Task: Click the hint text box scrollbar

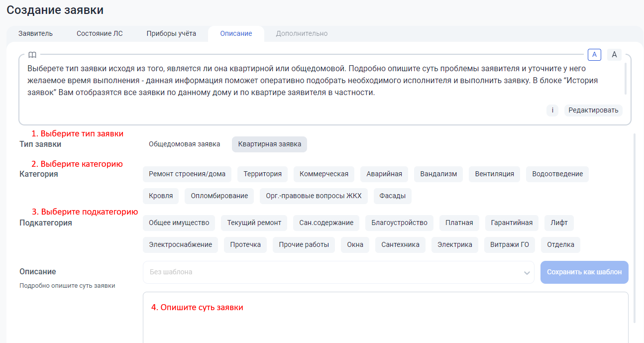Action: click(626, 79)
